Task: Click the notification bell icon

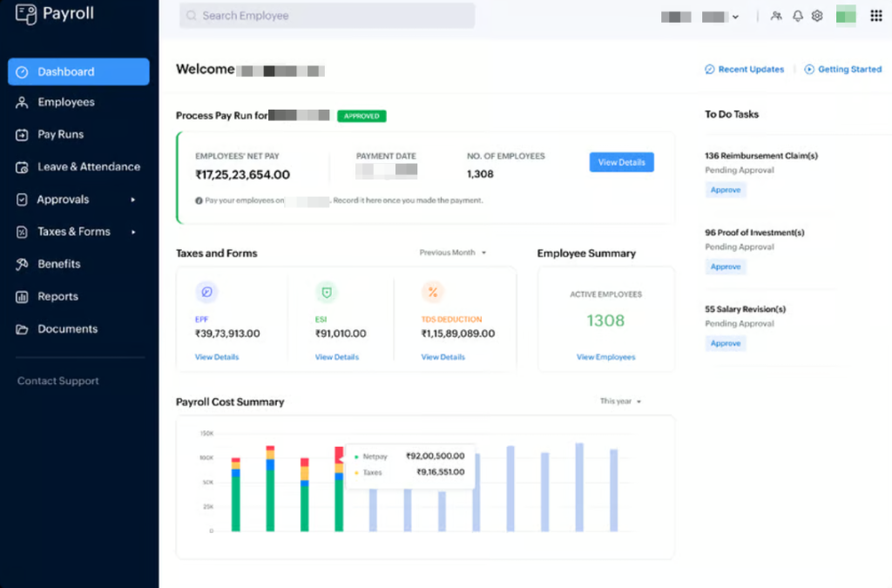Action: point(797,16)
